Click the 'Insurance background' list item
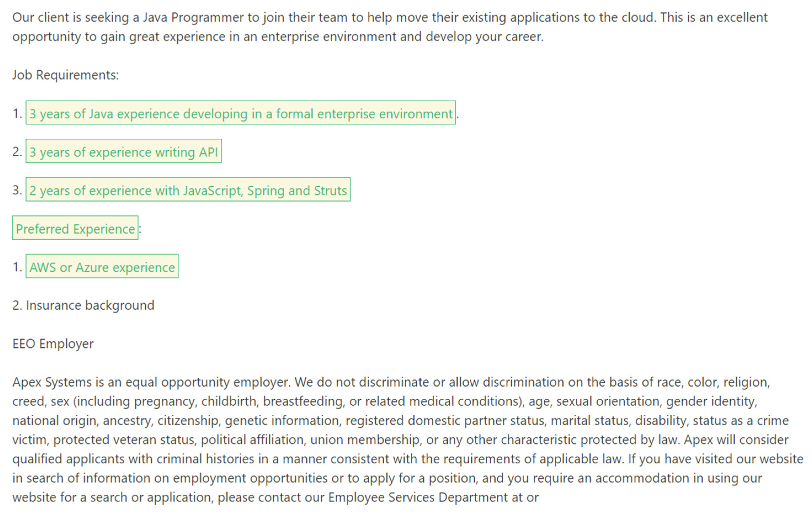 [90, 305]
